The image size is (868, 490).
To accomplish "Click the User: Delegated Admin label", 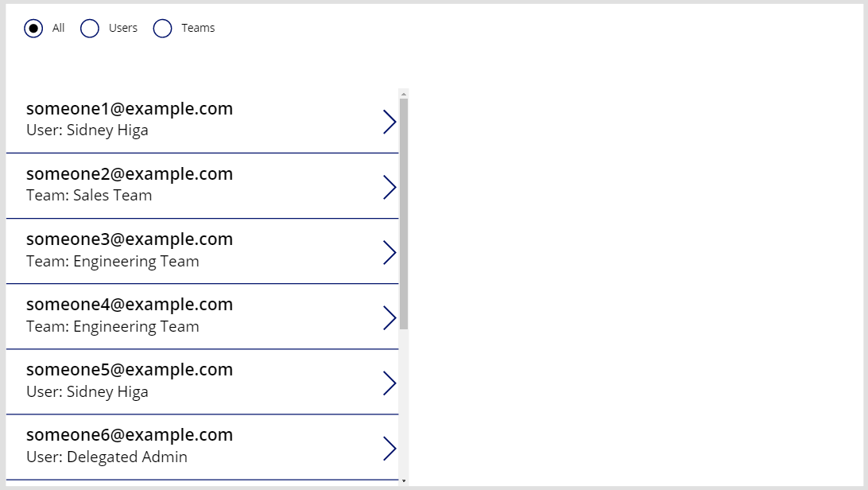I will [x=107, y=457].
